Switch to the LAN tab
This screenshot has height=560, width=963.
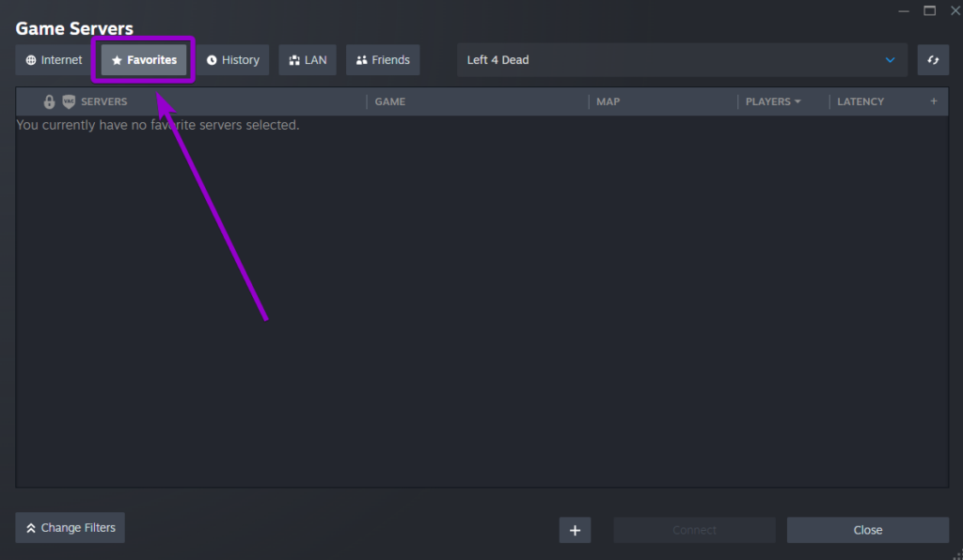(x=308, y=59)
